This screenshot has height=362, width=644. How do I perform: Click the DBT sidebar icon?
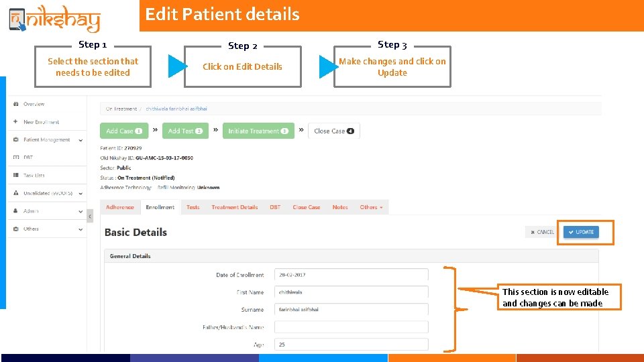click(x=15, y=158)
